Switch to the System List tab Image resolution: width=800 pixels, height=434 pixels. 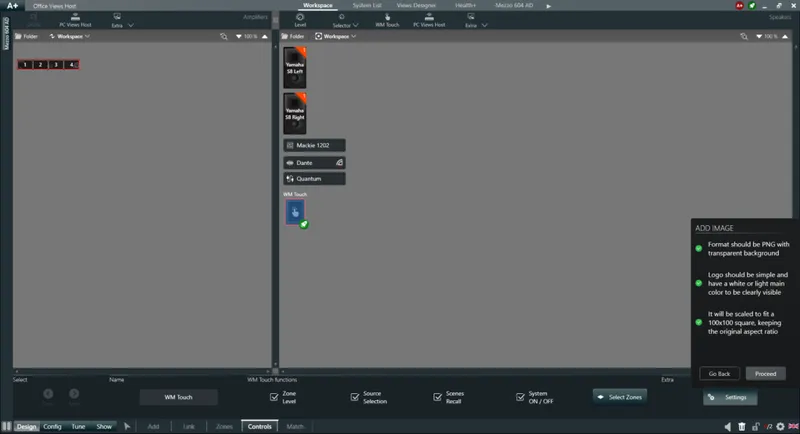click(367, 5)
